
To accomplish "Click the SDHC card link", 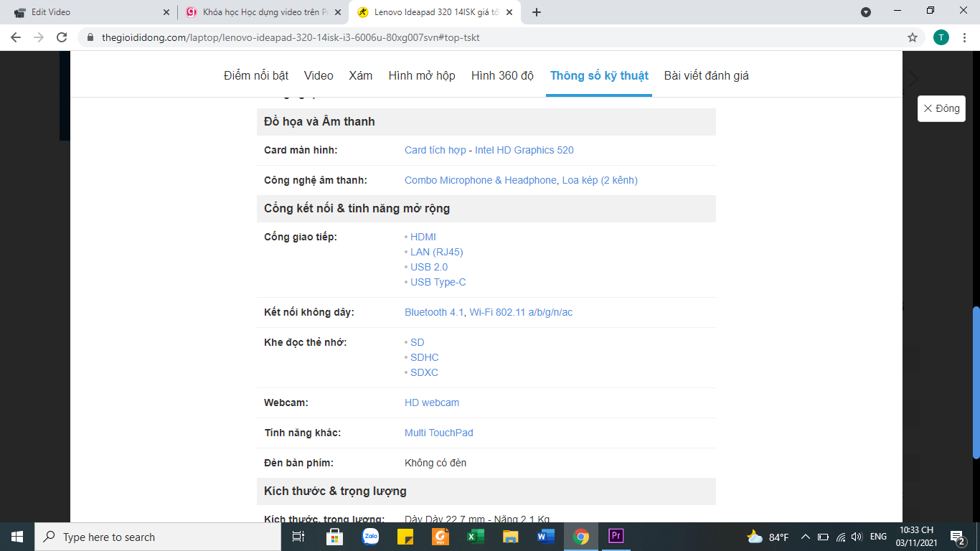I will coord(425,357).
